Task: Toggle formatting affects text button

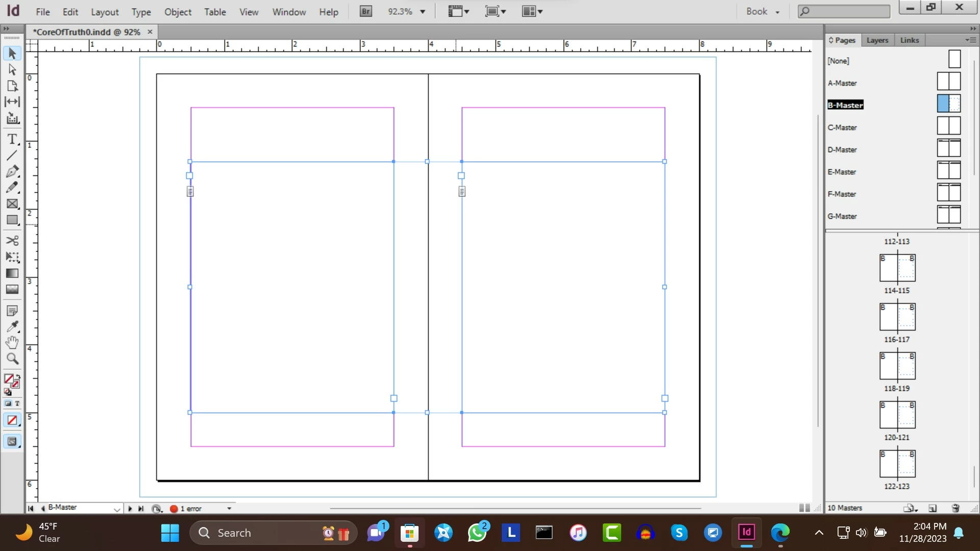Action: point(17,404)
